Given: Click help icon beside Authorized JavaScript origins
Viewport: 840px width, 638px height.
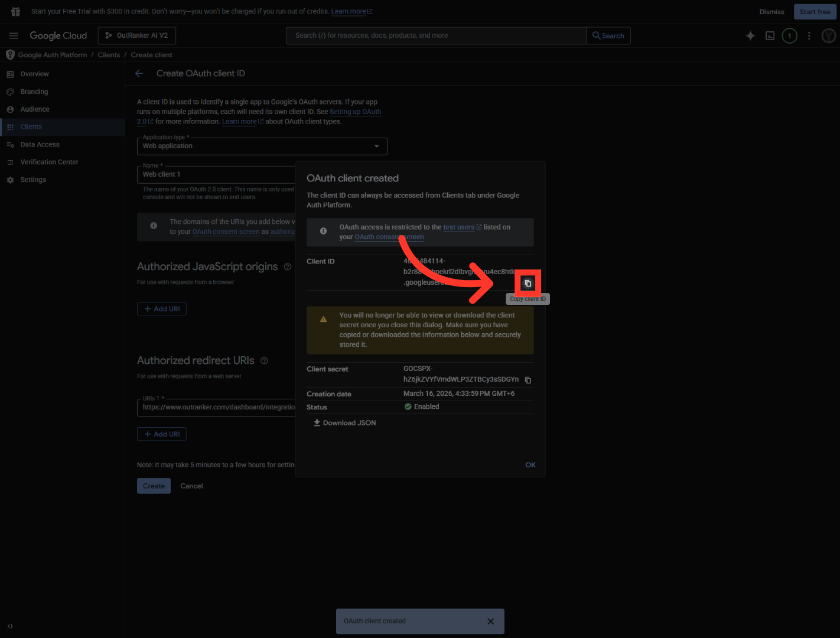Looking at the screenshot, I should 288,266.
